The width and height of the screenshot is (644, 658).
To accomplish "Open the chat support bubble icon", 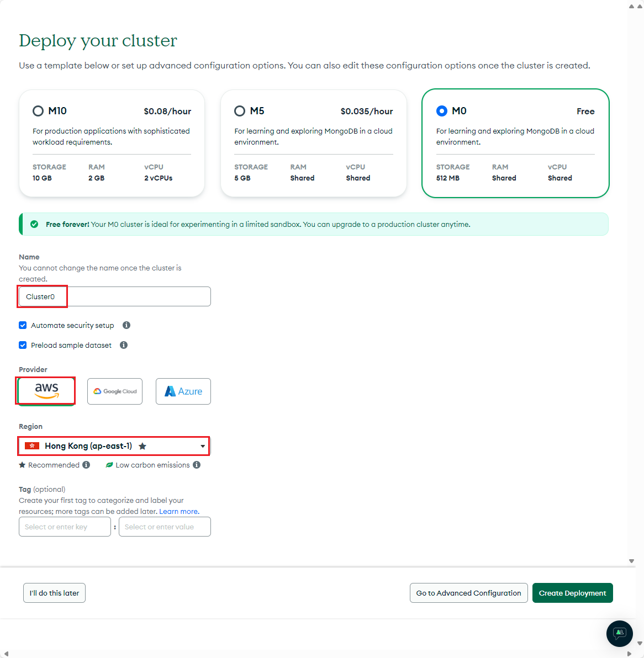I will click(x=619, y=633).
